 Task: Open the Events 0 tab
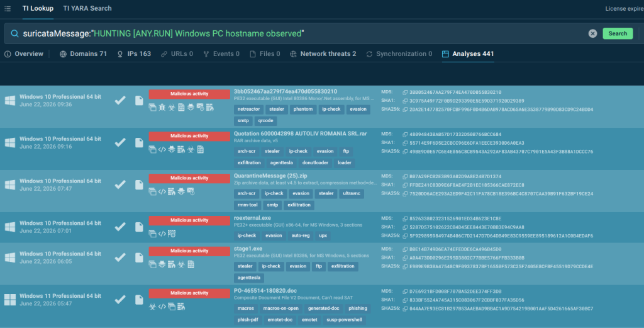(221, 54)
